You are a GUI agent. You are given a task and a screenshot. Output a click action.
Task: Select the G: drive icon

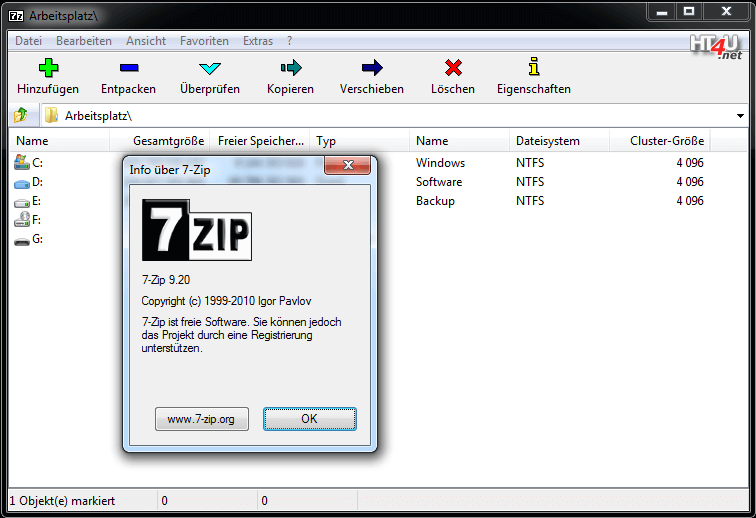[x=22, y=241]
